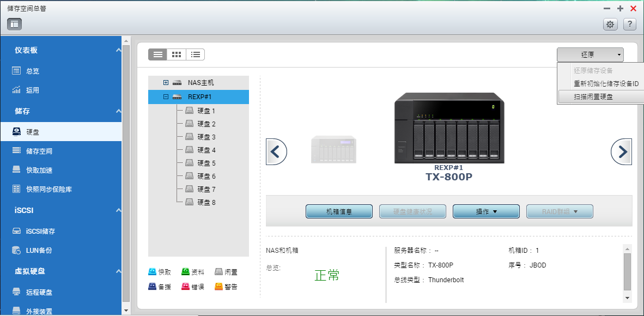This screenshot has width=644, height=316.
Task: Switch to the grid thumbnail view
Action: tap(177, 54)
